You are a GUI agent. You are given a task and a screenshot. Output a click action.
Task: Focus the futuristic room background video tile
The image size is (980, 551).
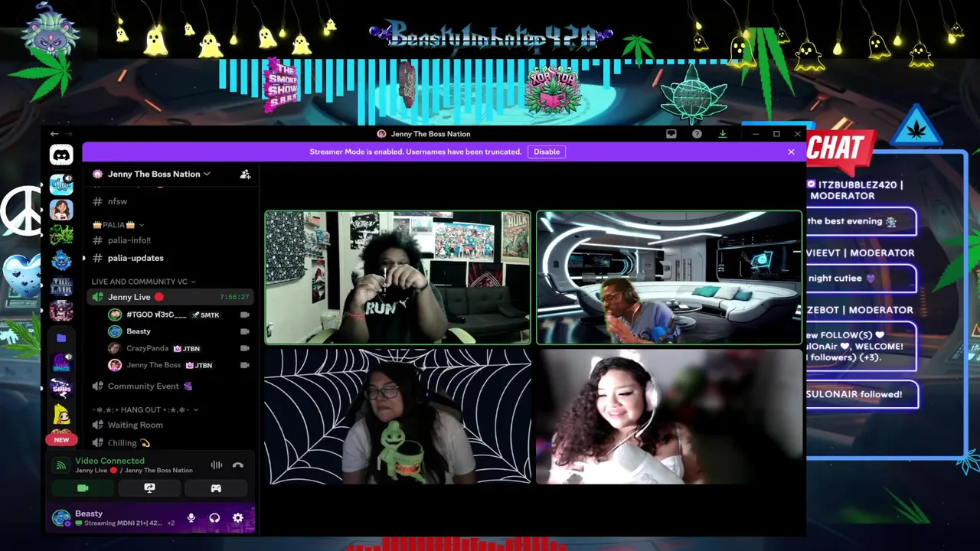(x=669, y=277)
